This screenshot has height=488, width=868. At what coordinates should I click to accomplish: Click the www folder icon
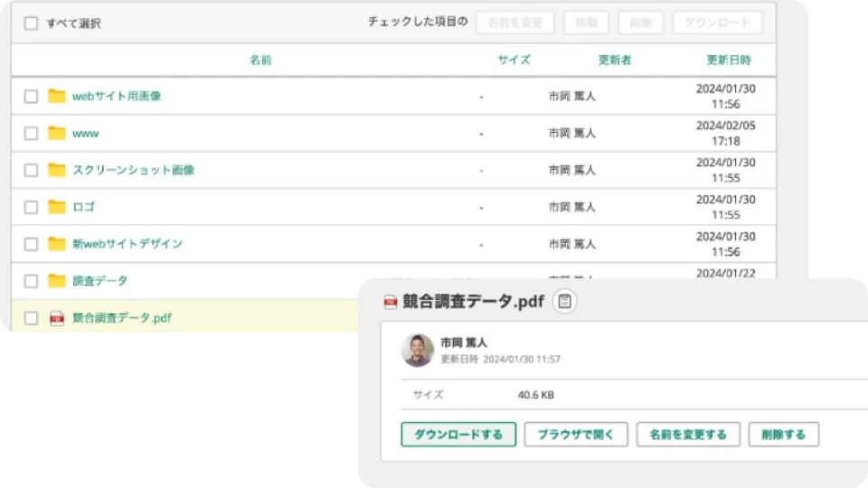[56, 133]
